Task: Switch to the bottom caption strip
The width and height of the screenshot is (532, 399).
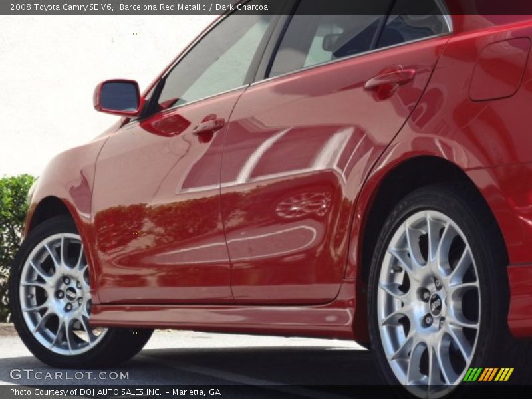Action: tap(266, 392)
